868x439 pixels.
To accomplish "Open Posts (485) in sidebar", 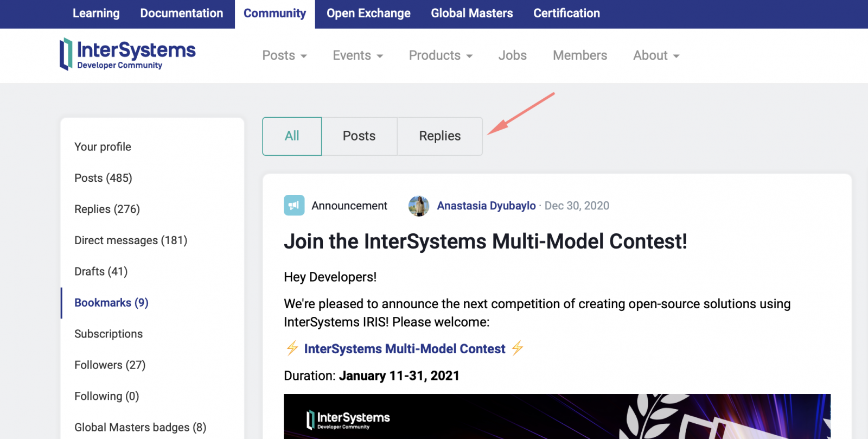I will [104, 178].
